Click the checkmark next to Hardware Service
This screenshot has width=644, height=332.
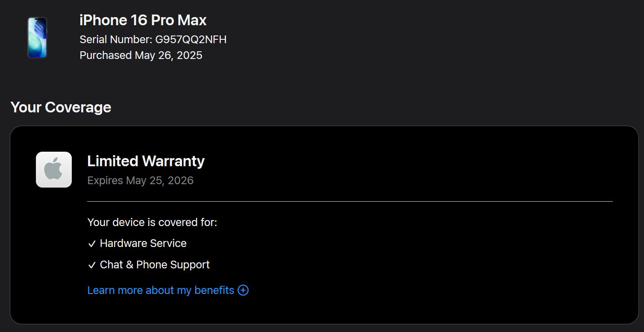[x=91, y=244]
